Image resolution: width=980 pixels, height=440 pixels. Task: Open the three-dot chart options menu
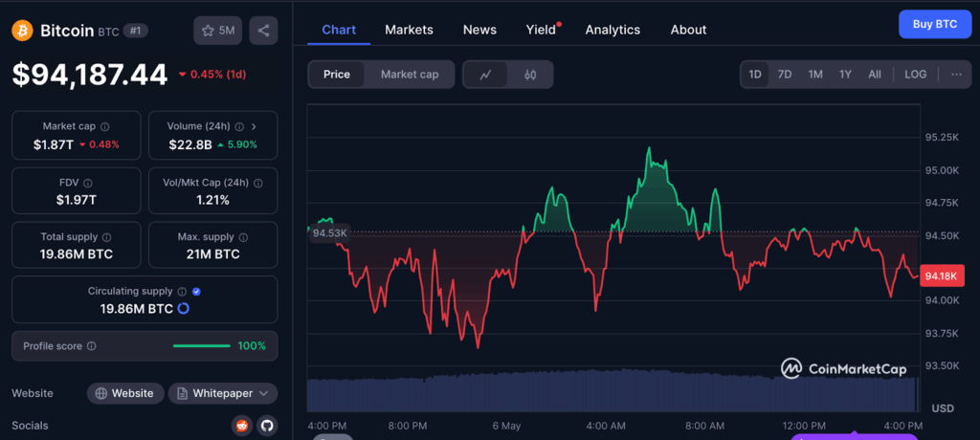(x=956, y=75)
